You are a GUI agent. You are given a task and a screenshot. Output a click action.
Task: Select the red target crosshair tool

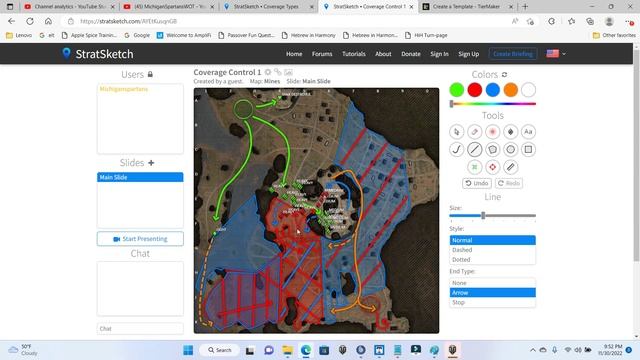[x=492, y=167]
